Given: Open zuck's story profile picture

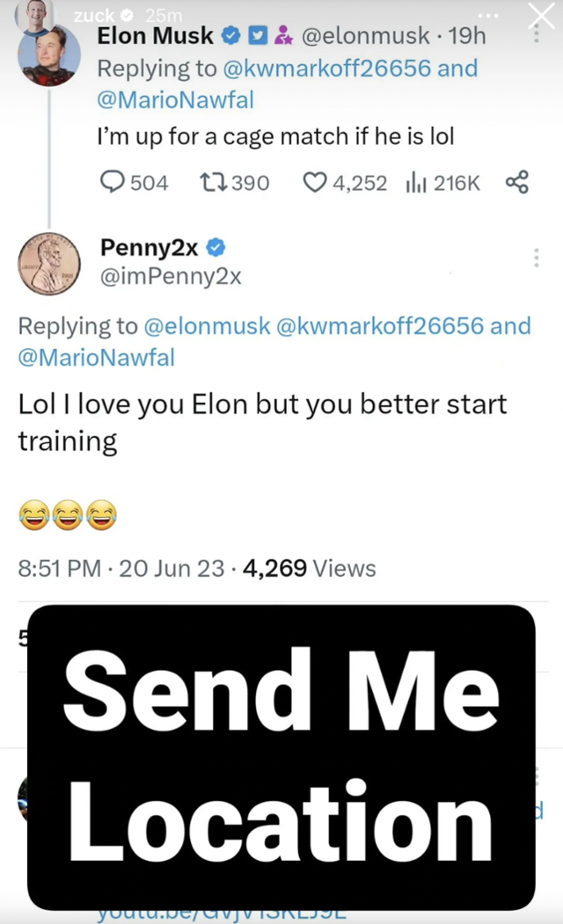Looking at the screenshot, I should pos(37,11).
